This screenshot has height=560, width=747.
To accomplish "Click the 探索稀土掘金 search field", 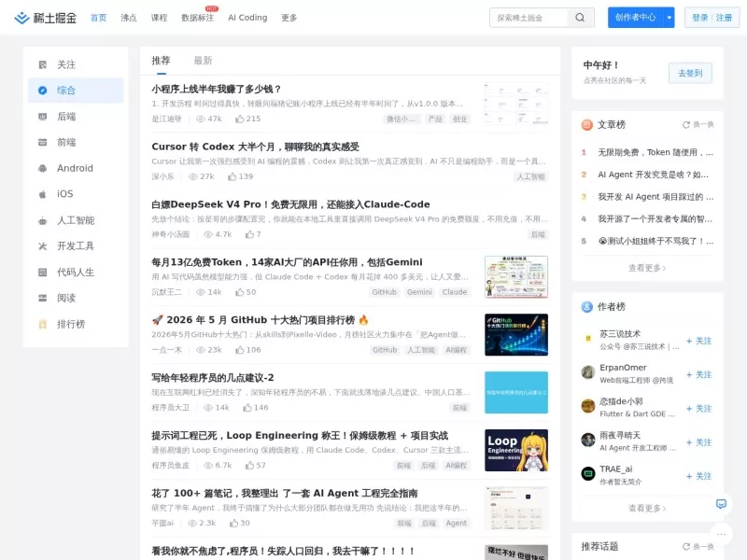I will [x=529, y=18].
